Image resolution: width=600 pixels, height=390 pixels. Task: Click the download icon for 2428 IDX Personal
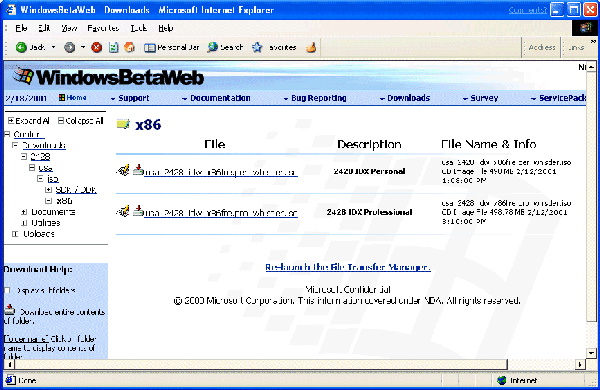138,170
